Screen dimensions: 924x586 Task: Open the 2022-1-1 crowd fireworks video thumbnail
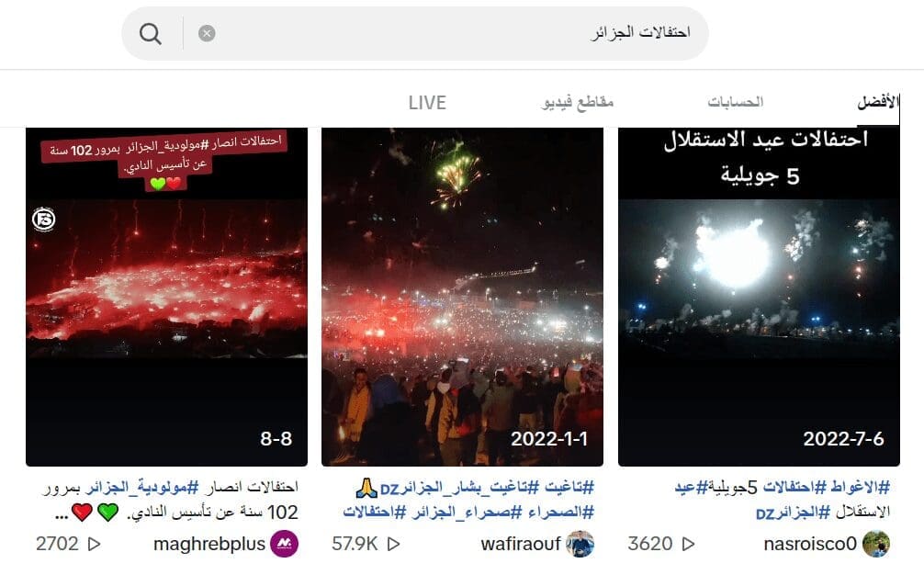coord(462,297)
